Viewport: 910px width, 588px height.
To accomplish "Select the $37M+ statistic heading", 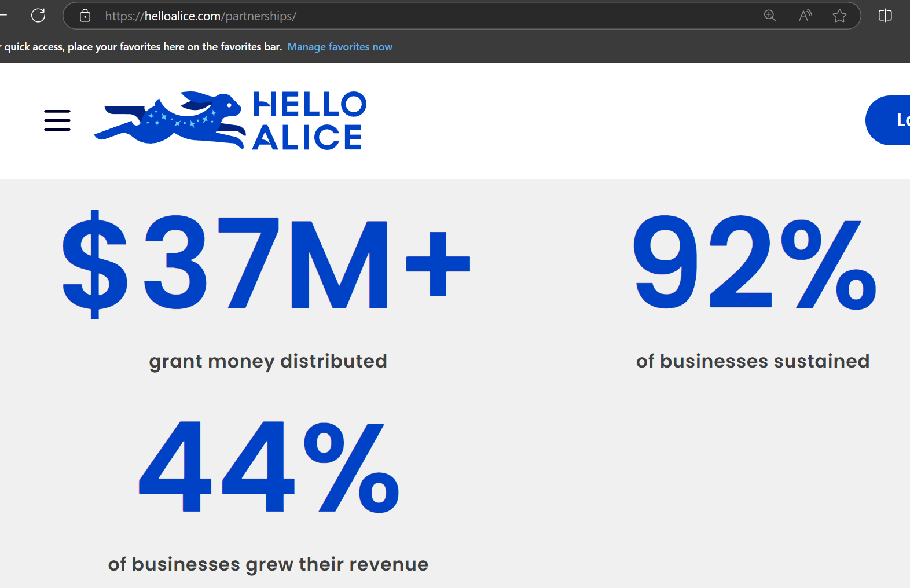I will (x=266, y=263).
